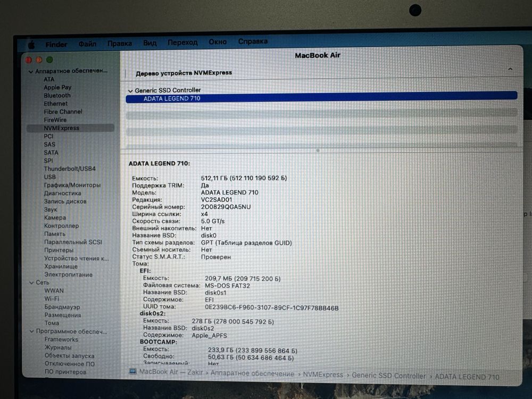Select SAS in the sidebar
Viewport: 532px width, 399px height.
pos(49,144)
